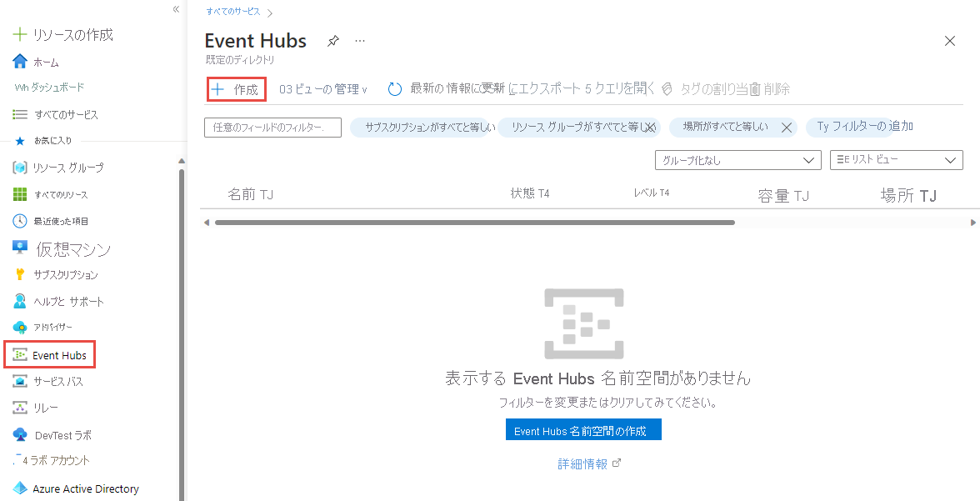The image size is (980, 501).
Task: Sort by the 状態 column header
Action: coord(530,193)
